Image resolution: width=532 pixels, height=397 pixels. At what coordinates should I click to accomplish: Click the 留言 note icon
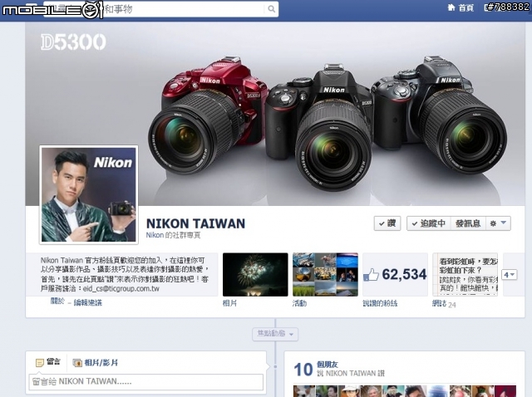coord(40,363)
